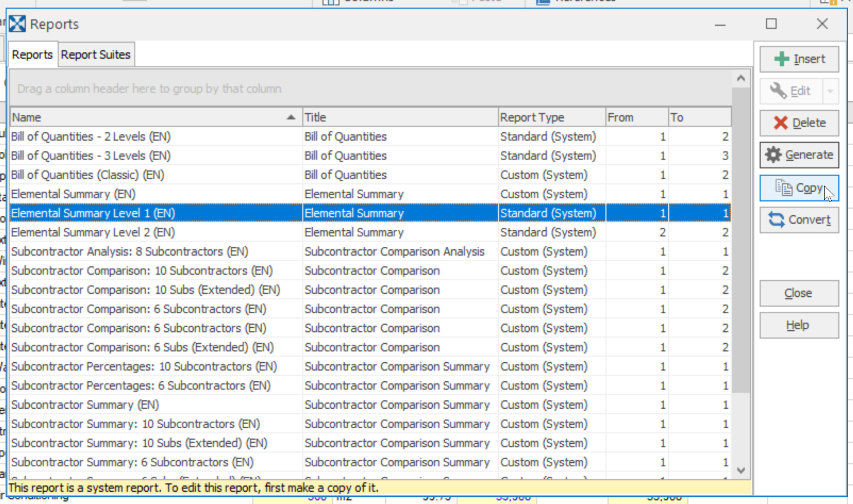853x504 pixels.
Task: Select the Elemental Summary (EN) row
Action: click(x=370, y=194)
